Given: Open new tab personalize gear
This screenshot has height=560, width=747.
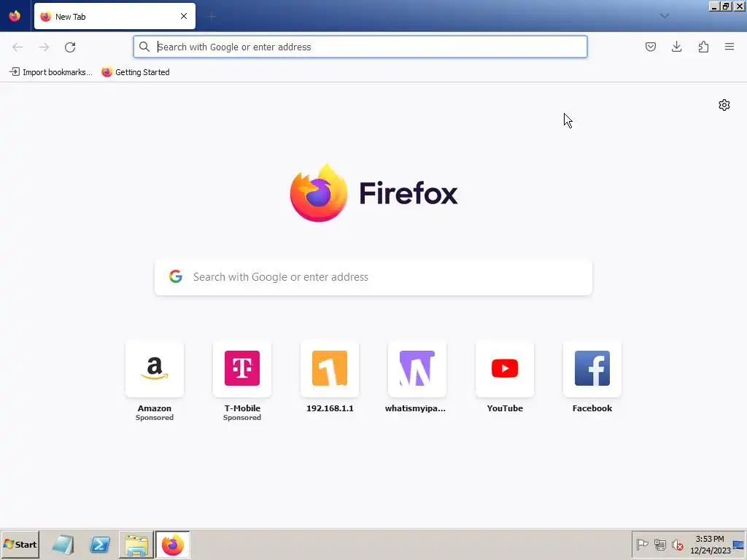Looking at the screenshot, I should click(x=724, y=105).
